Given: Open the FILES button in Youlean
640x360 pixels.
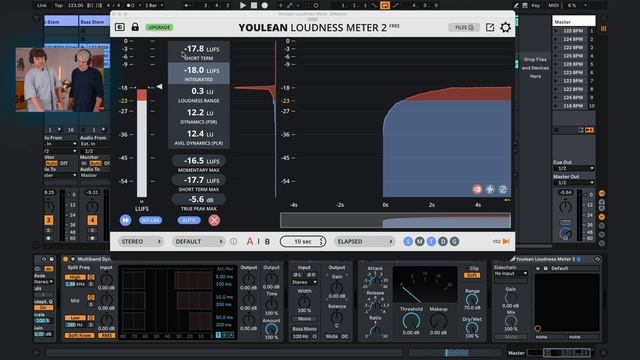Looking at the screenshot, I should [x=464, y=27].
